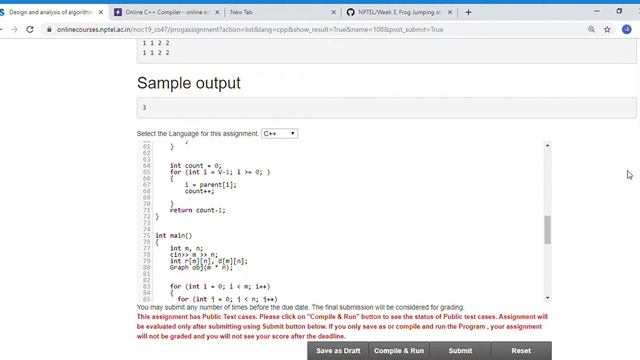Click the 'cin>> m >> n;' code line
Screen dimensions: 640x360
(194, 255)
